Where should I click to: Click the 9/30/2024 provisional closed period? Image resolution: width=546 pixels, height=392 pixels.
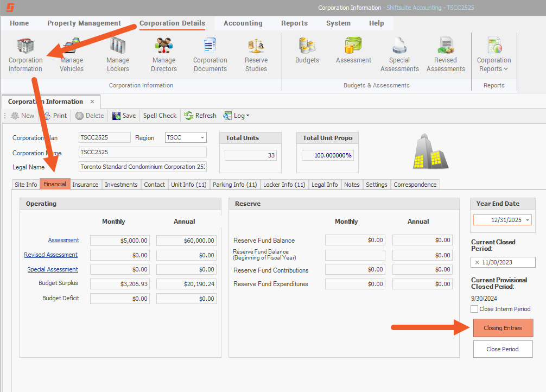(x=484, y=299)
